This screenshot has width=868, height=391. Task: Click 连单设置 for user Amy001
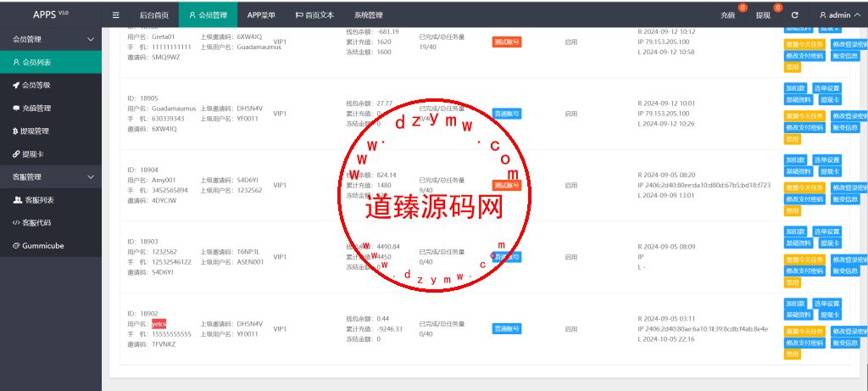click(826, 159)
